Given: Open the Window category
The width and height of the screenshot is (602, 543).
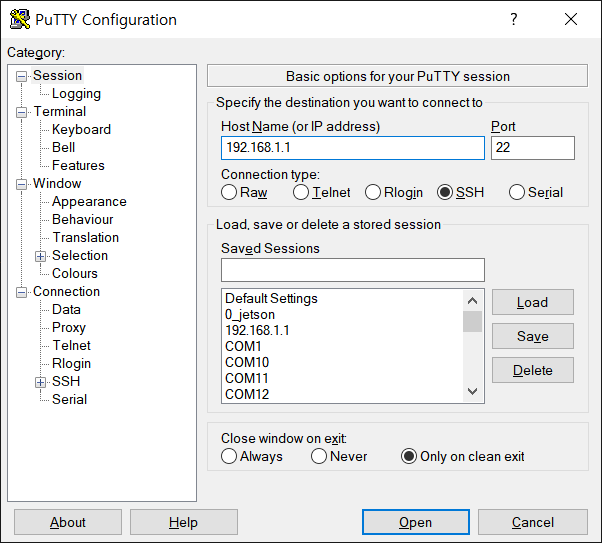Looking at the screenshot, I should 57,184.
